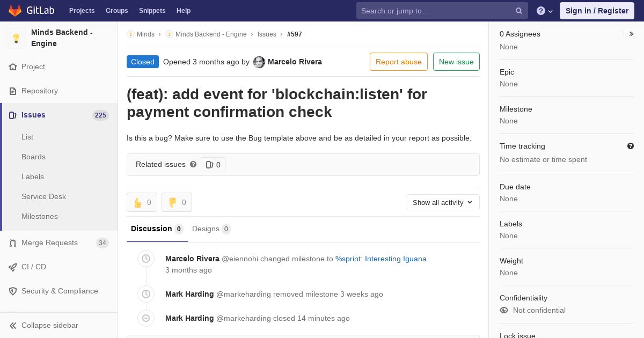Click the Collapse sidebar label
This screenshot has height=338, width=644.
[50, 326]
